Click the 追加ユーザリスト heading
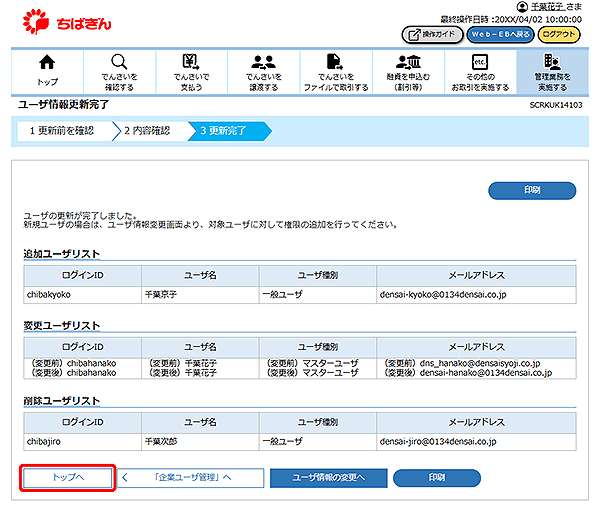The width and height of the screenshot is (600, 512). (62, 254)
